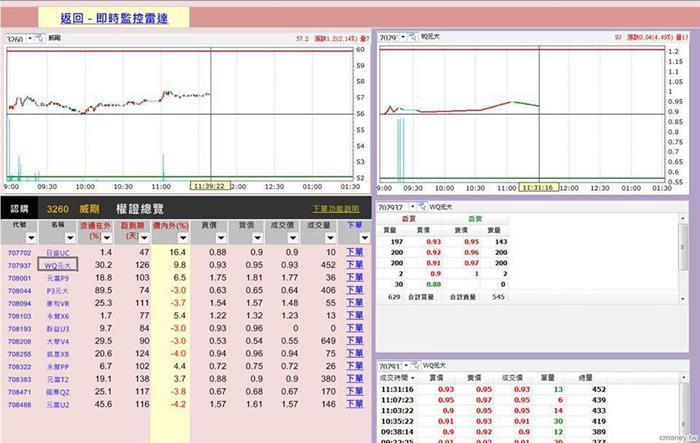700x443 pixels.
Task: Click the bid price 0.88 in the order book
Action: click(x=433, y=284)
